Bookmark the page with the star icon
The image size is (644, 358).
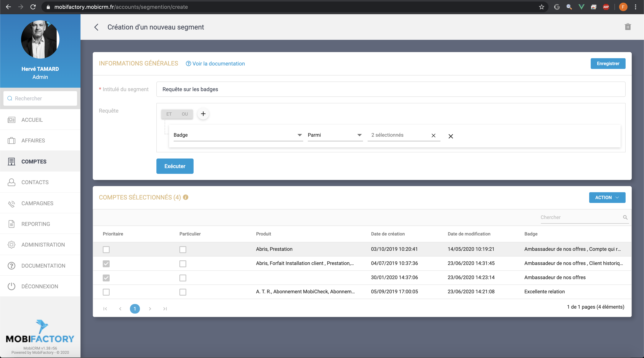(x=541, y=7)
